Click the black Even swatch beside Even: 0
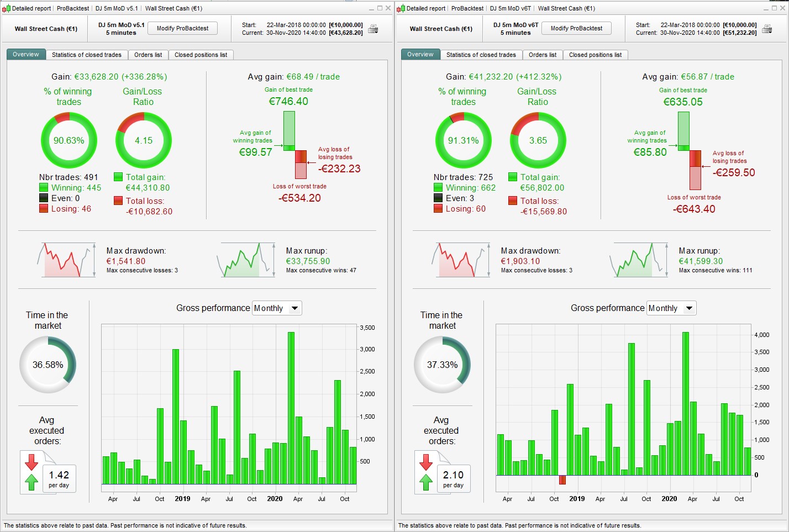Screen dimensions: 789x532 coord(44,198)
